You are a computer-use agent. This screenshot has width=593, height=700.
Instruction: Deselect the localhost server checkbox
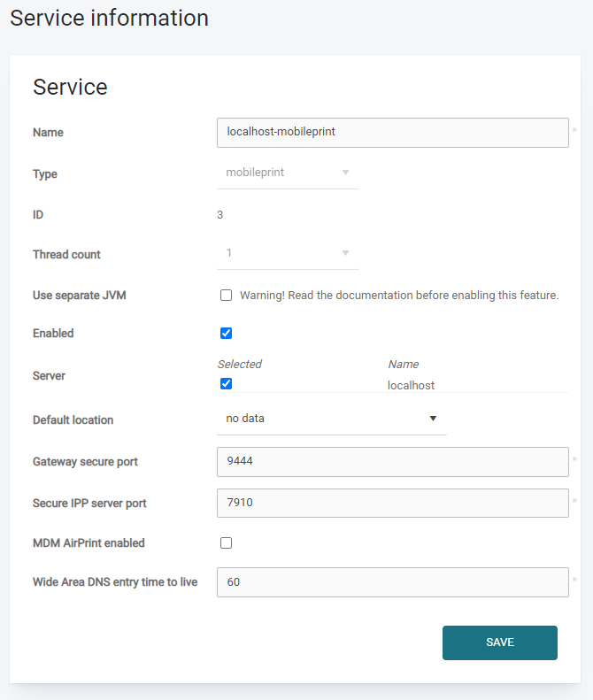(226, 384)
